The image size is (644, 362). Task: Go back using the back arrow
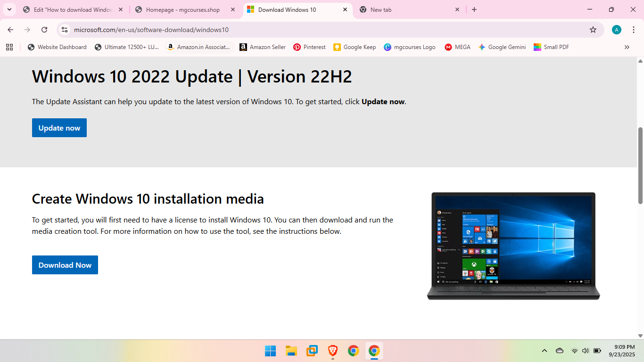click(10, 30)
